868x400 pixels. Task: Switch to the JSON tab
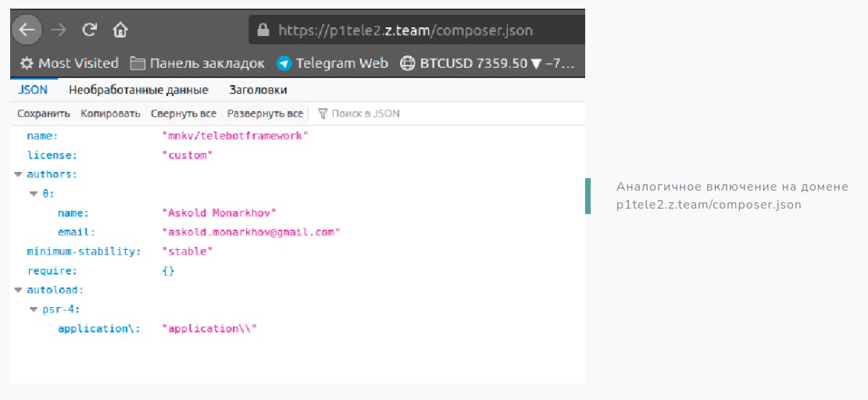(x=33, y=90)
